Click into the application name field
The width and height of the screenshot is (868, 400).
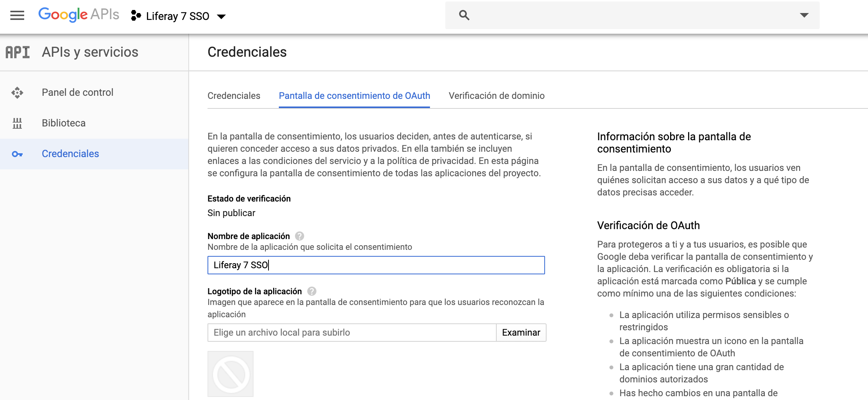click(x=376, y=265)
